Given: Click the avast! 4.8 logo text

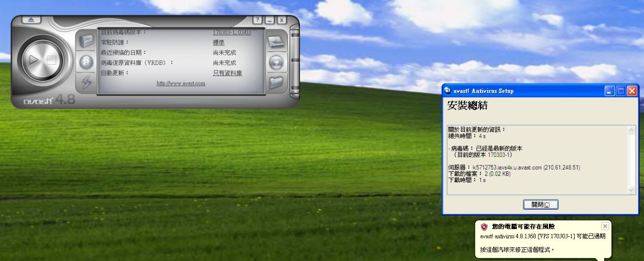Looking at the screenshot, I should click(x=49, y=100).
